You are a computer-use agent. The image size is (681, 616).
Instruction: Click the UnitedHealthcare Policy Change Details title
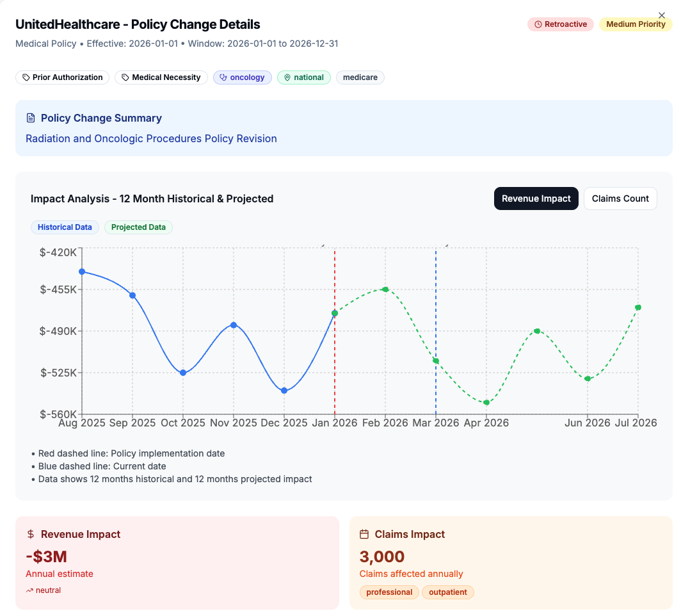pyautogui.click(x=138, y=24)
